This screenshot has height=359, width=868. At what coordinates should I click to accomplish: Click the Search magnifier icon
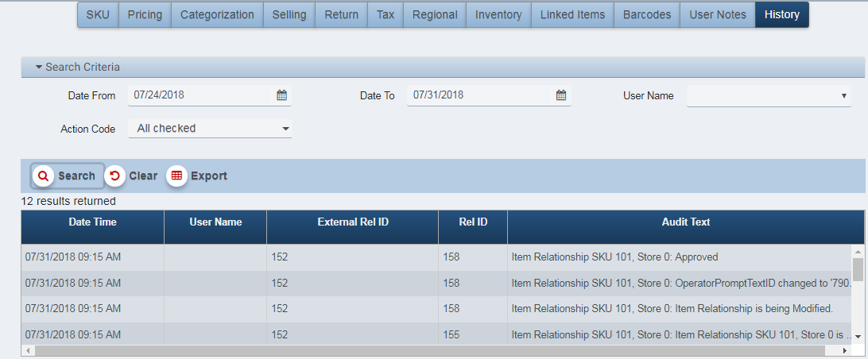43,176
